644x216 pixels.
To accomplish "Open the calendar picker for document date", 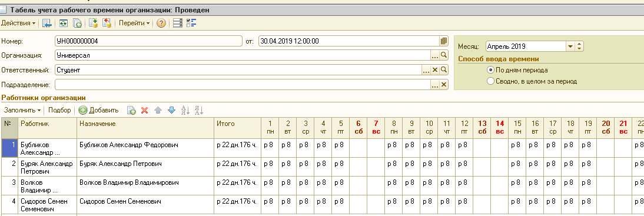I will point(444,41).
